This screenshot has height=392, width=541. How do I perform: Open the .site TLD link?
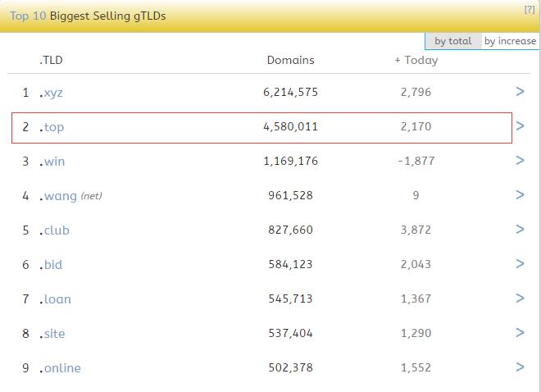click(54, 334)
